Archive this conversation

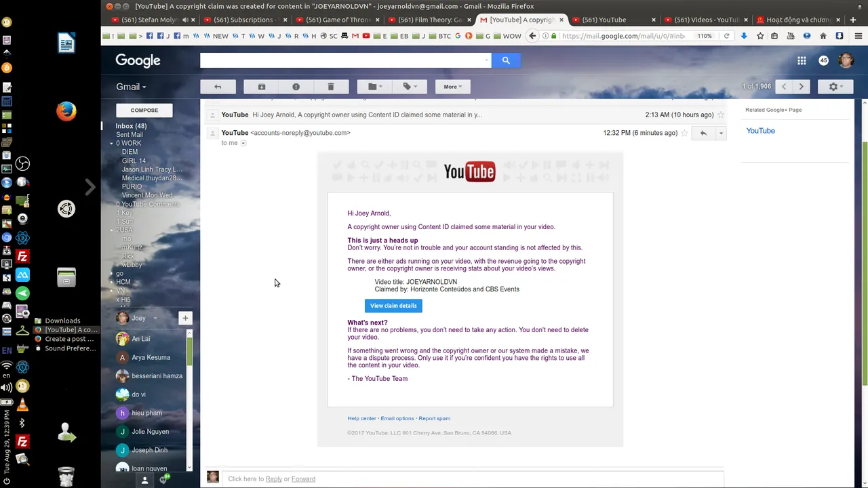[261, 87]
